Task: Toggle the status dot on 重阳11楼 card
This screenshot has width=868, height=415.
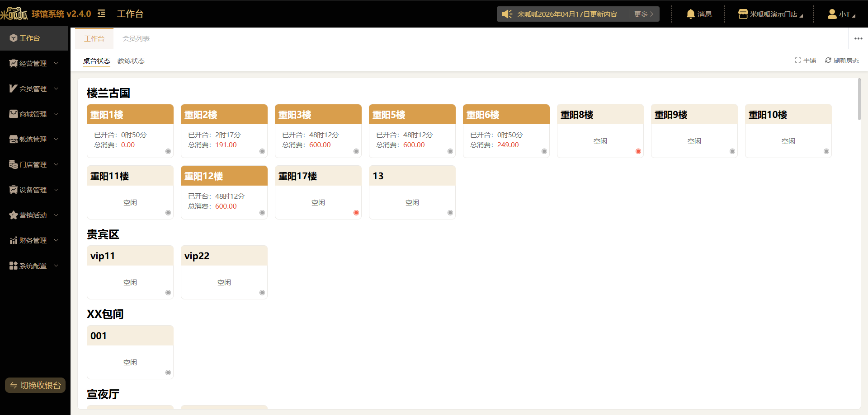Action: click(168, 213)
